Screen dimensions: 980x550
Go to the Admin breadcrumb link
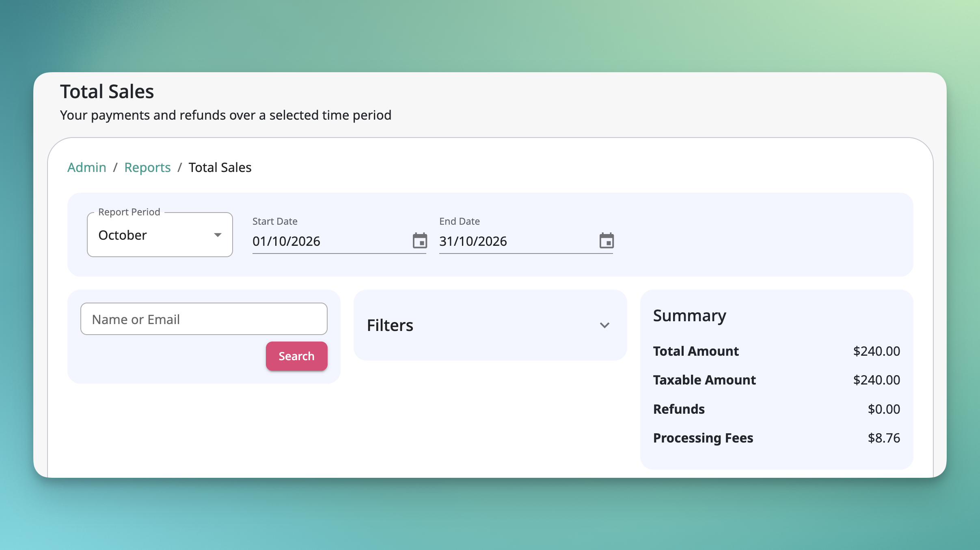click(x=86, y=168)
